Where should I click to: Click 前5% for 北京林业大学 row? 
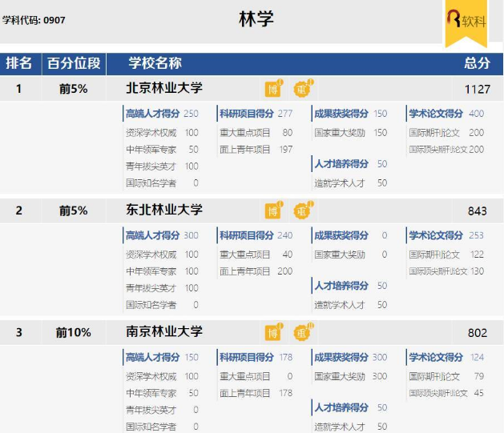[x=73, y=89]
